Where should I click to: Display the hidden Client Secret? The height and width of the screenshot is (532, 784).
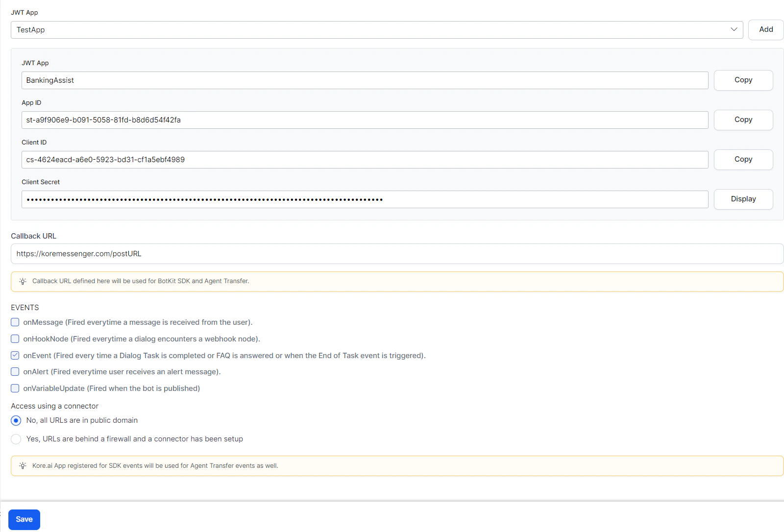pyautogui.click(x=743, y=199)
